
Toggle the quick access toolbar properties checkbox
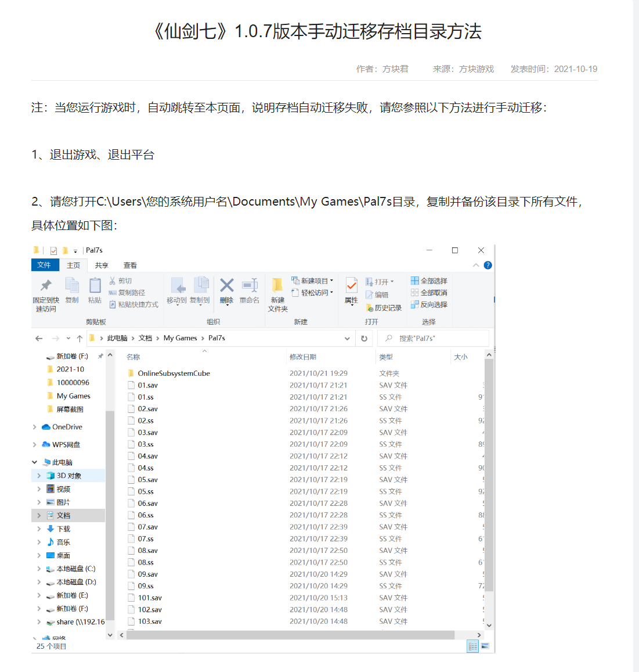pos(53,251)
